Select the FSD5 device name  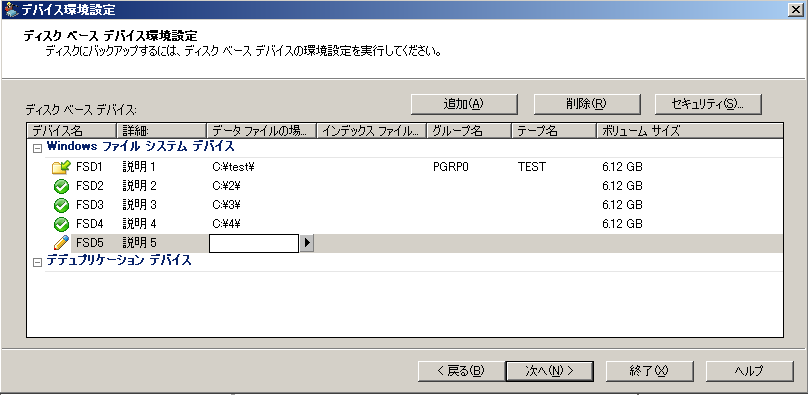[x=90, y=243]
